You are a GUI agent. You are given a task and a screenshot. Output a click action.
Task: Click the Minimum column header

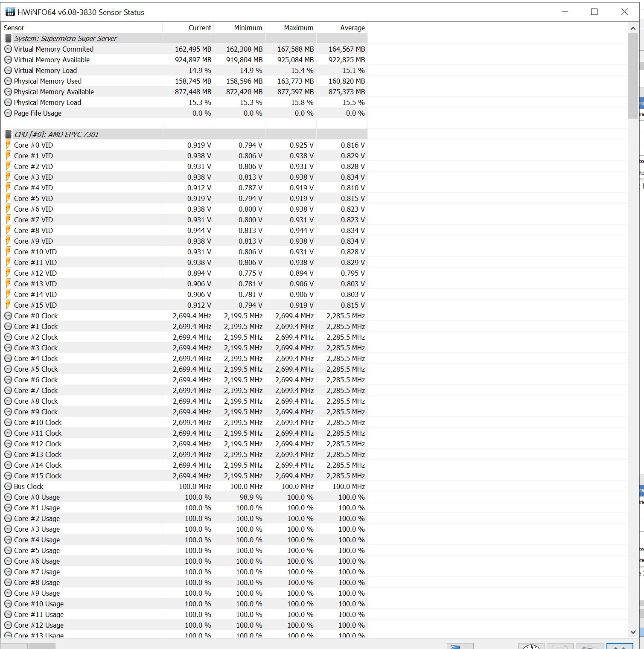[x=239, y=28]
